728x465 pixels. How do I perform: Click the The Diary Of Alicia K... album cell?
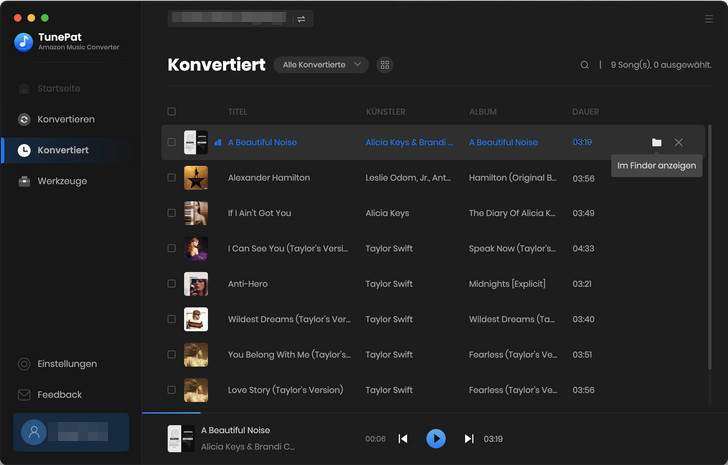pyautogui.click(x=512, y=213)
